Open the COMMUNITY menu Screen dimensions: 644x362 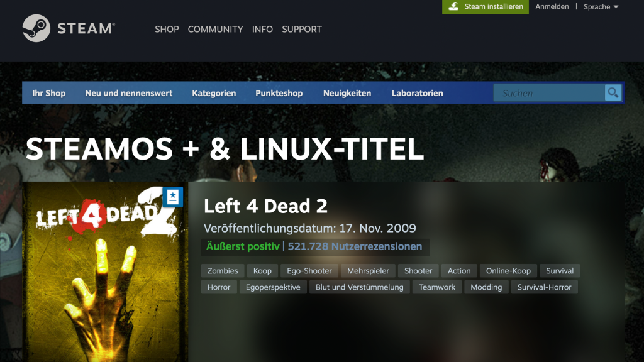215,29
